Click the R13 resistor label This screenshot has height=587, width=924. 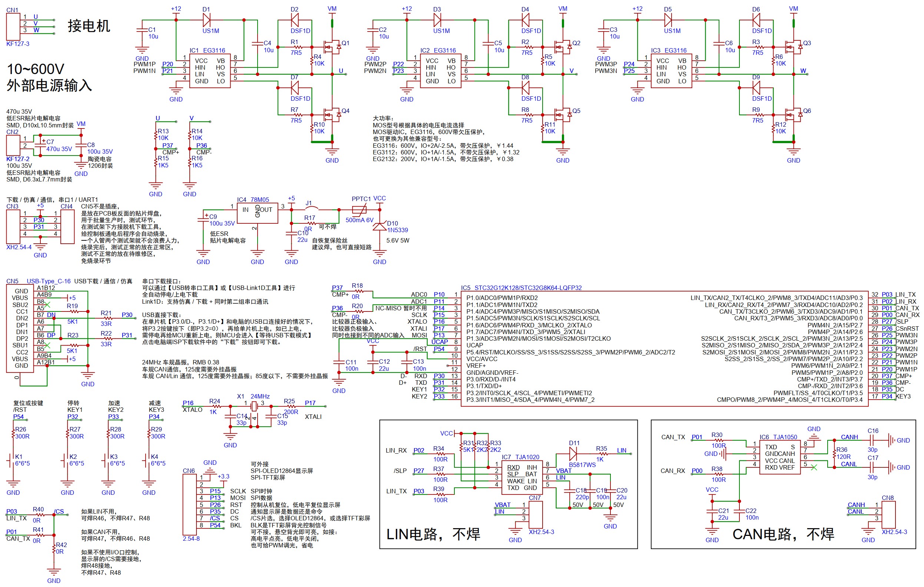pyautogui.click(x=163, y=131)
